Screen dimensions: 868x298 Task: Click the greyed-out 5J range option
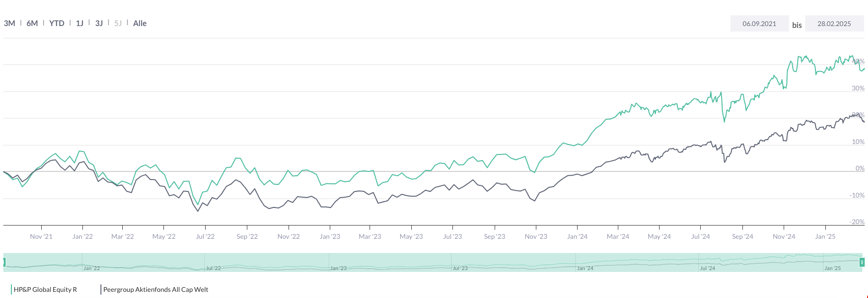pyautogui.click(x=118, y=23)
